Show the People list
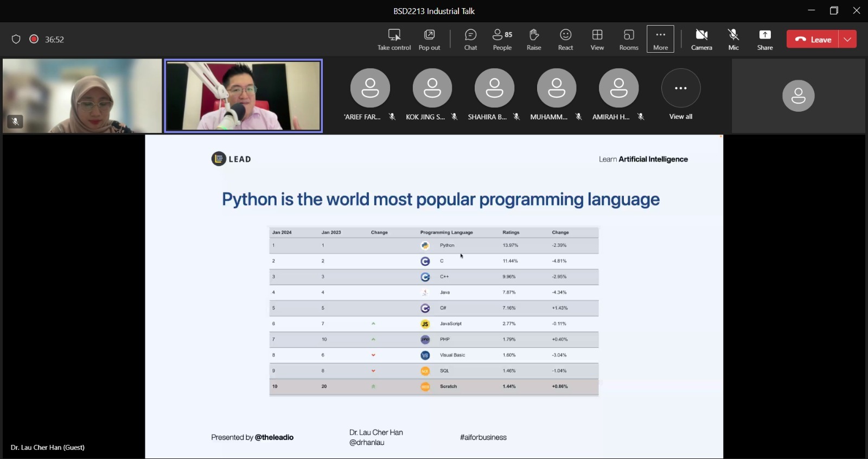This screenshot has height=459, width=868. click(502, 40)
